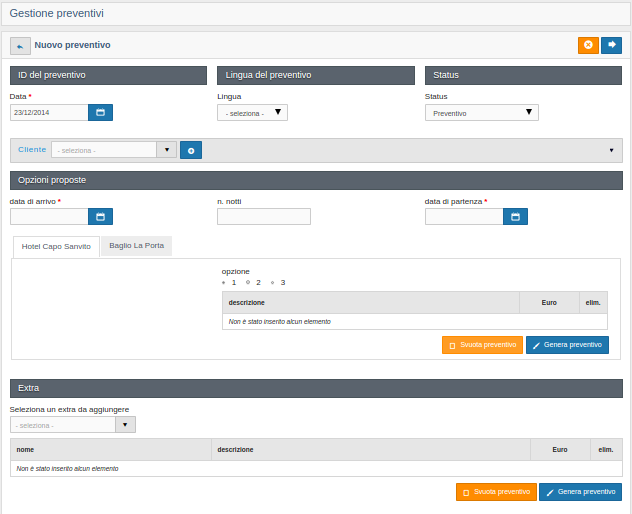Image resolution: width=632 pixels, height=514 pixels.
Task: Click Svuota preventivo below the Extra table
Action: coord(496,492)
